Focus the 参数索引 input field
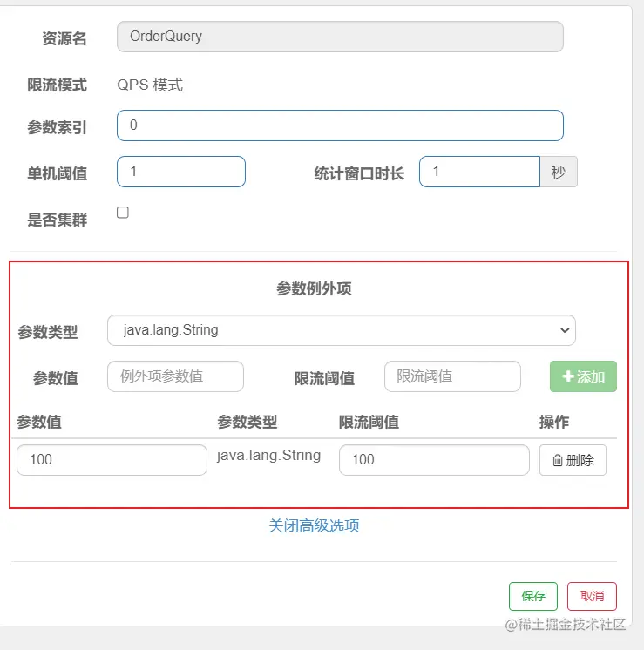The width and height of the screenshot is (644, 650). point(340,125)
